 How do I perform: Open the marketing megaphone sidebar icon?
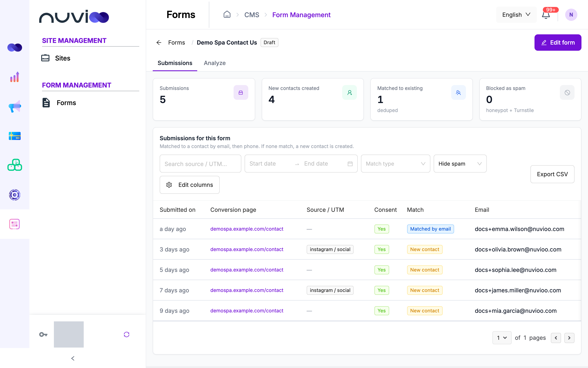coord(14,106)
